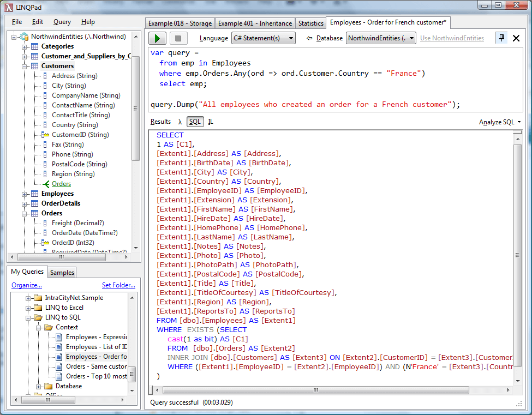The height and width of the screenshot is (415, 532).
Task: Click the OrderDetails table icon
Action: click(x=34, y=203)
